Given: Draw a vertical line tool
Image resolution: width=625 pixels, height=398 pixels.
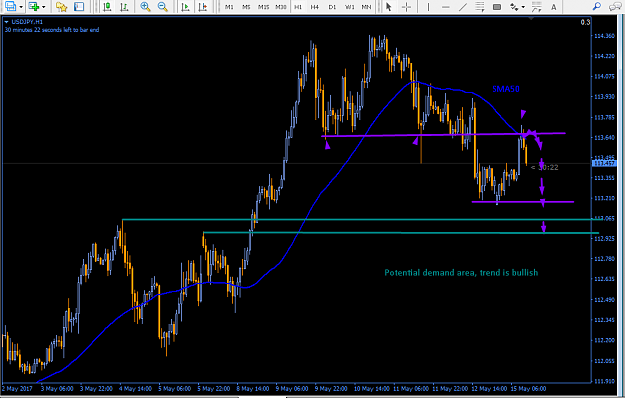Looking at the screenshot, I should pyautogui.click(x=428, y=6).
